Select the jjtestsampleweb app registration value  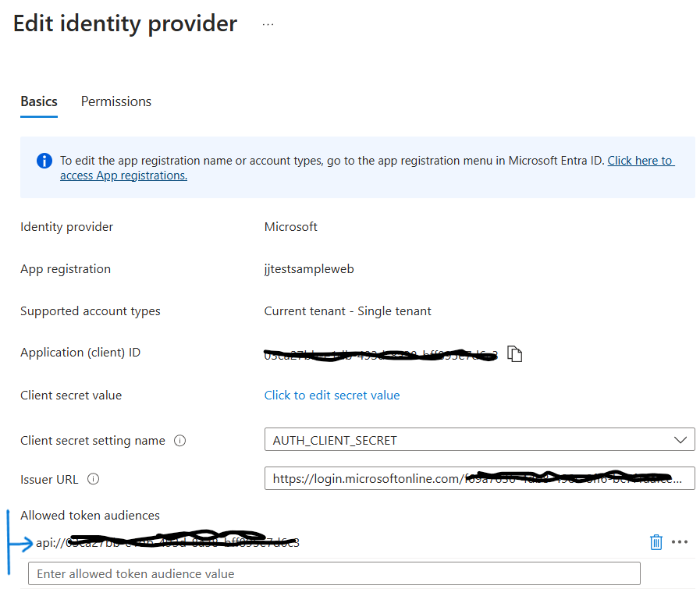click(309, 269)
